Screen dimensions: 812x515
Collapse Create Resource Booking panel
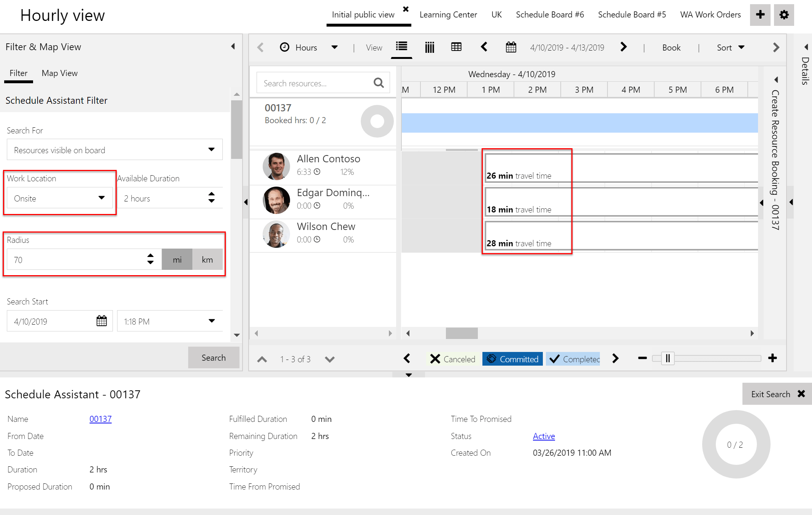pyautogui.click(x=776, y=80)
